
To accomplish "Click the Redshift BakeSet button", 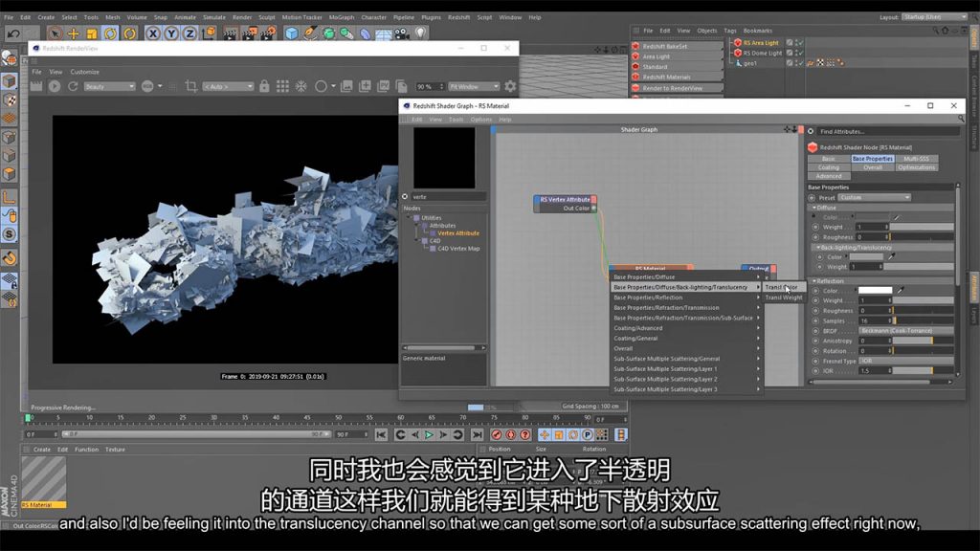I will pos(678,46).
